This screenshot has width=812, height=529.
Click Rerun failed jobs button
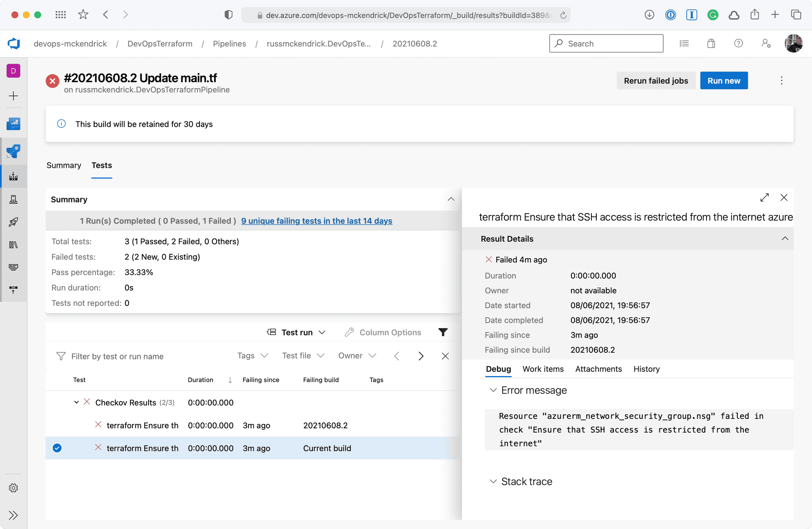pyautogui.click(x=656, y=81)
